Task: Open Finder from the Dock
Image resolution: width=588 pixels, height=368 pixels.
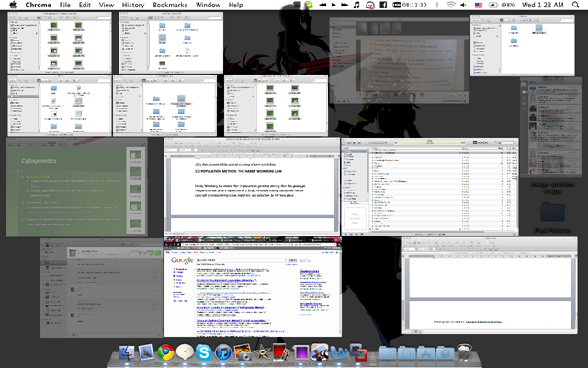Action: 127,352
